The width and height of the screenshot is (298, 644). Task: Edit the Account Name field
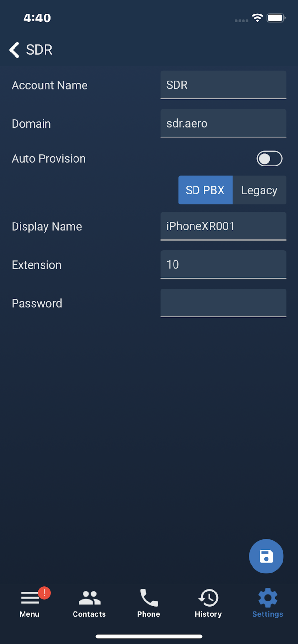(223, 85)
